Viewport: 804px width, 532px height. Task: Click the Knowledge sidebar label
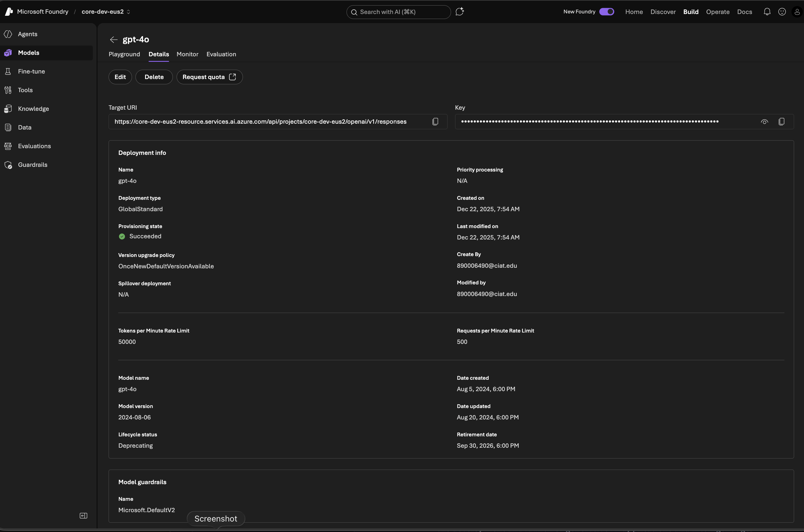pos(33,109)
